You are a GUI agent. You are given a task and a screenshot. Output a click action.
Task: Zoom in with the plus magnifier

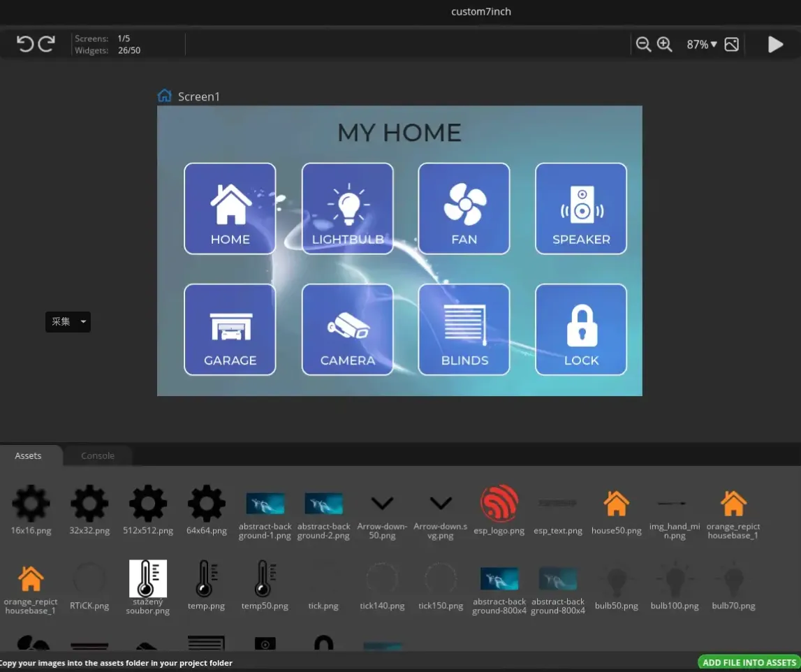pos(664,45)
